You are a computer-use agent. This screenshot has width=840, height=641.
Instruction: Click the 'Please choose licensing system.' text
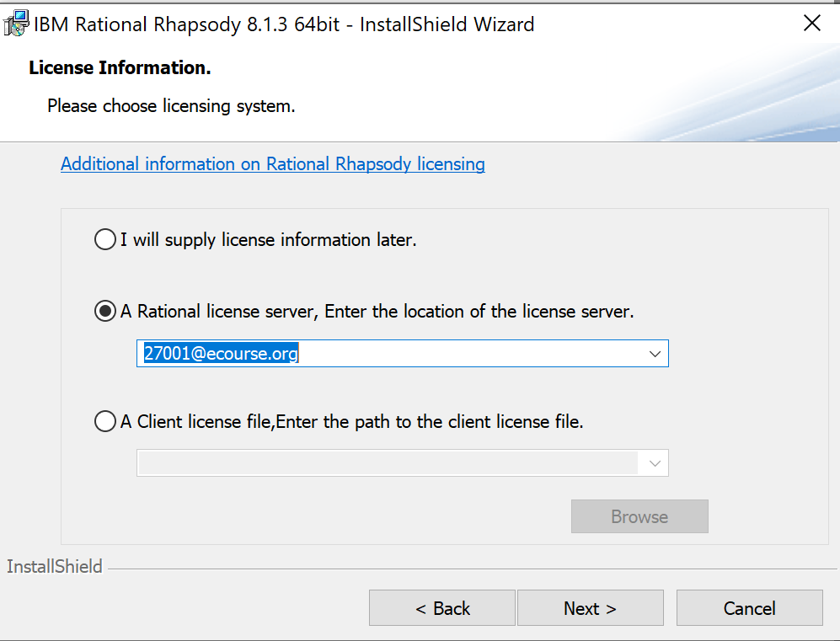171,106
